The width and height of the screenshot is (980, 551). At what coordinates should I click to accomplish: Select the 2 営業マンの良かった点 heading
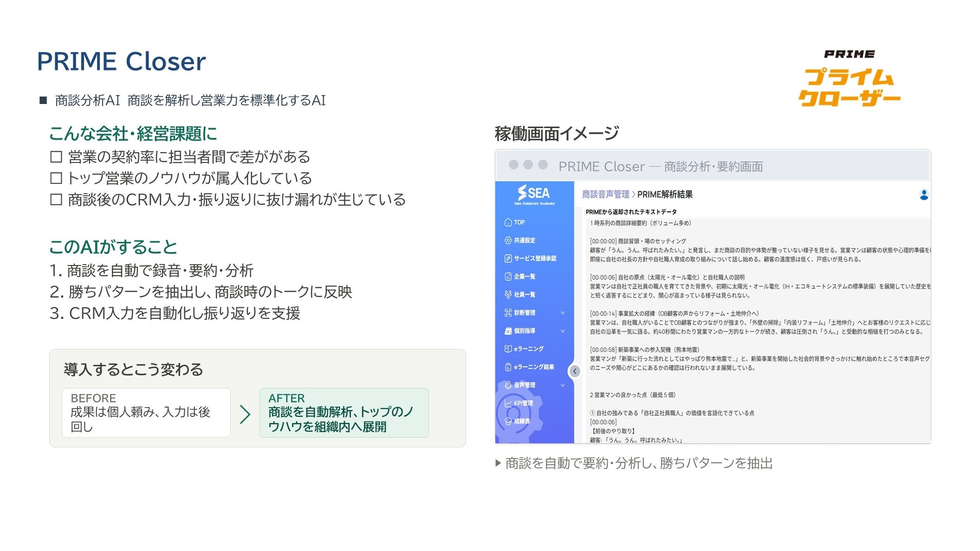[633, 395]
